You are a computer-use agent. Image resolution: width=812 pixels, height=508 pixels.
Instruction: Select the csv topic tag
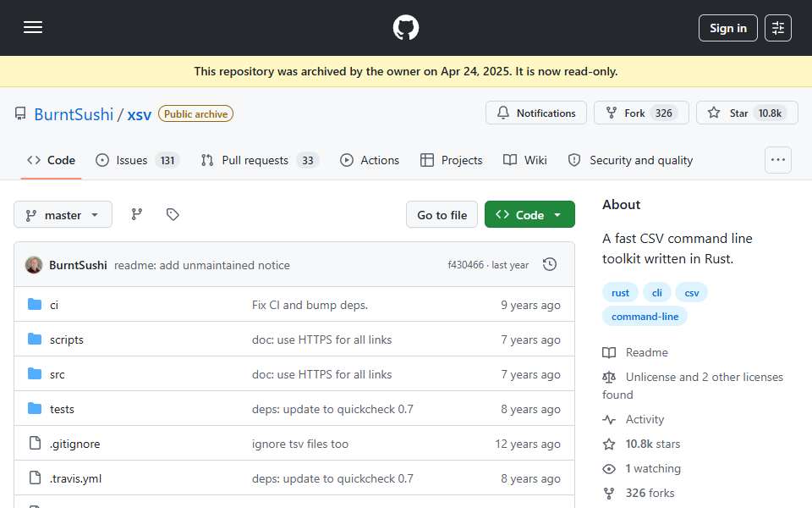(x=691, y=293)
